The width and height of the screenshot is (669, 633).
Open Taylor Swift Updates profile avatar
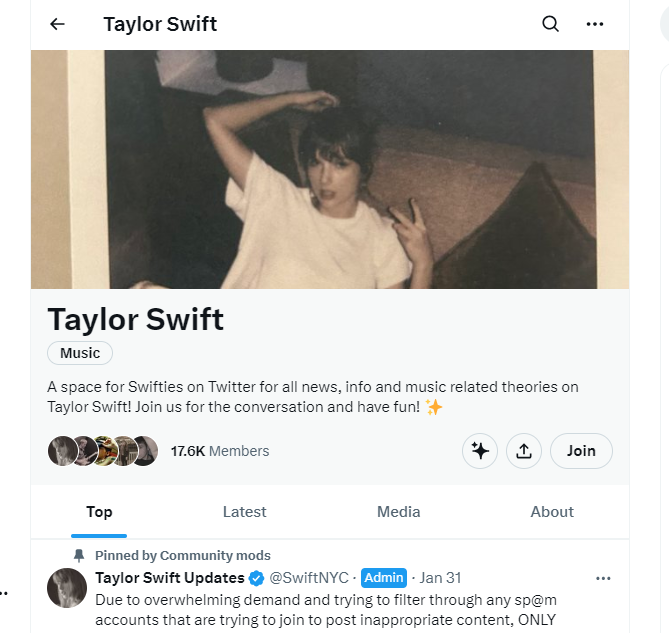(67, 588)
